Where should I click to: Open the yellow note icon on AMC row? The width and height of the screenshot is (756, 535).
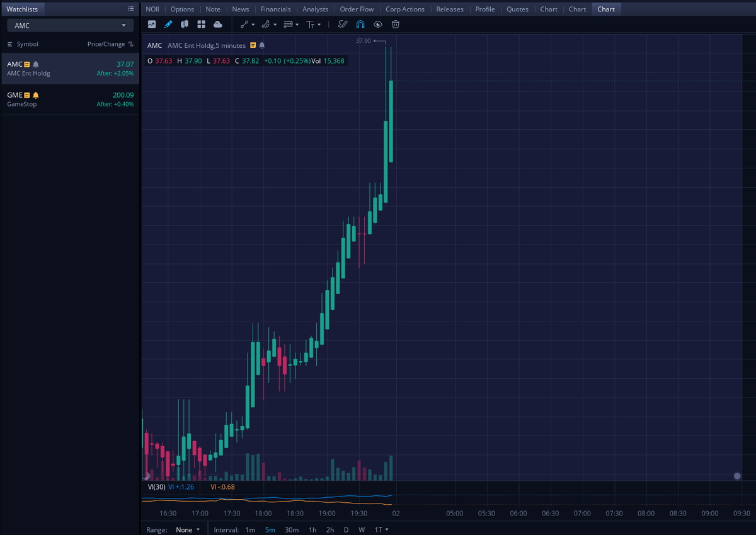click(x=27, y=64)
